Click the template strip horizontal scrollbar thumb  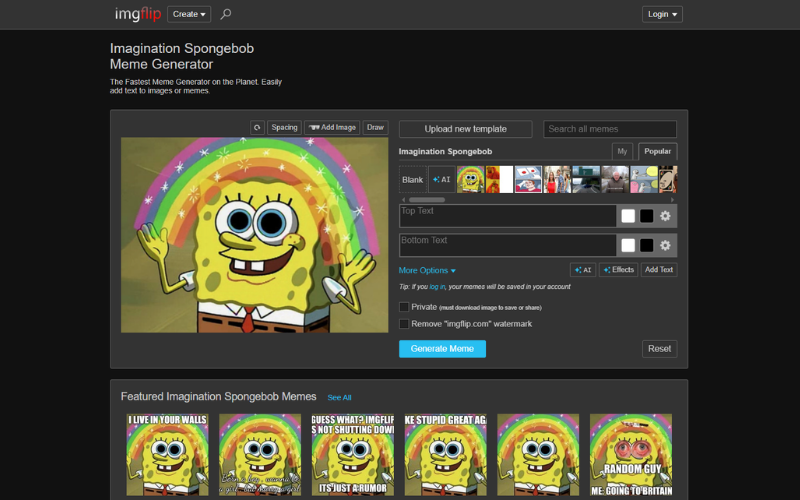pos(427,200)
